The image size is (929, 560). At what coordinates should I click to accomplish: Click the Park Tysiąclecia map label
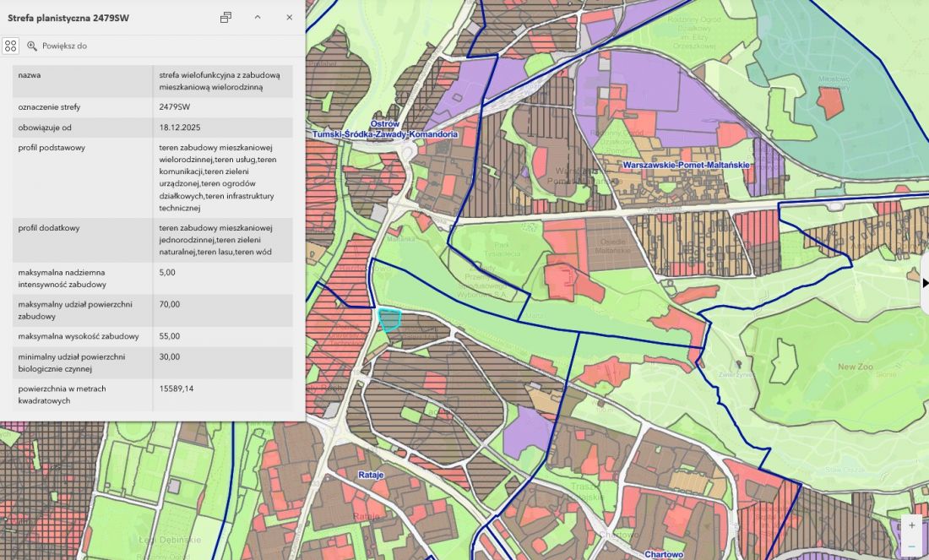coord(503,249)
